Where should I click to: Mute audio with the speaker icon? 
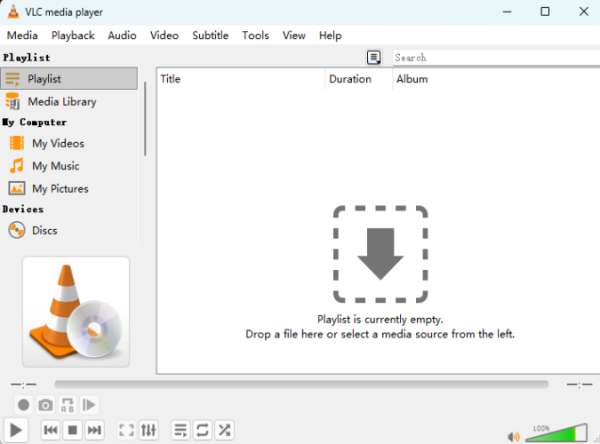click(514, 436)
